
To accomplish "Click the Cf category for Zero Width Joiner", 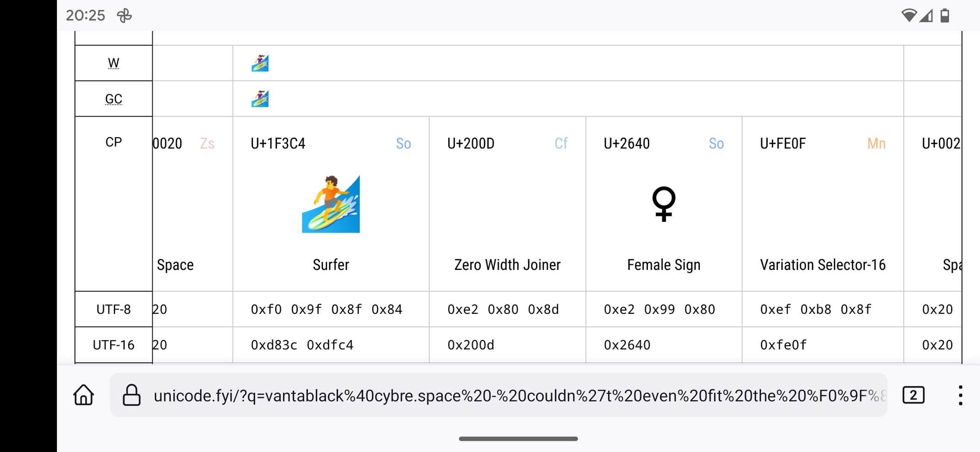I will (x=561, y=144).
